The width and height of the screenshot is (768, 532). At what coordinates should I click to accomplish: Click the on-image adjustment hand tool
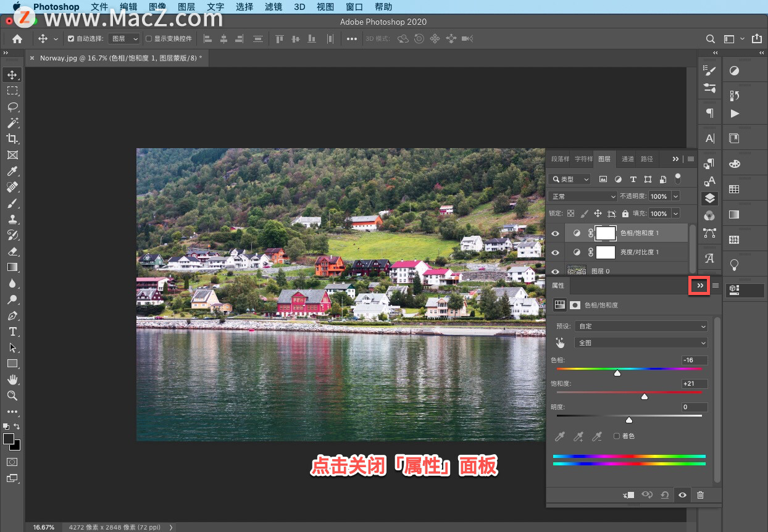click(x=561, y=343)
